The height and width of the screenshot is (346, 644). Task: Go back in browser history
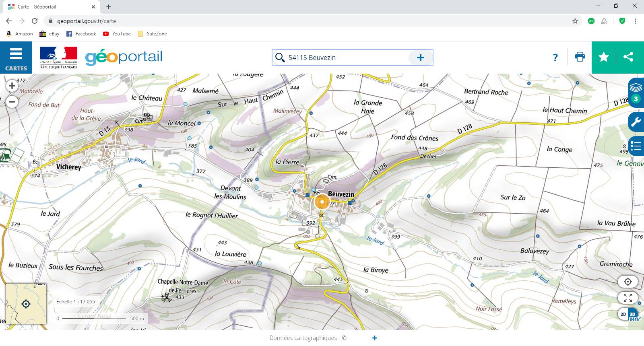tap(9, 21)
